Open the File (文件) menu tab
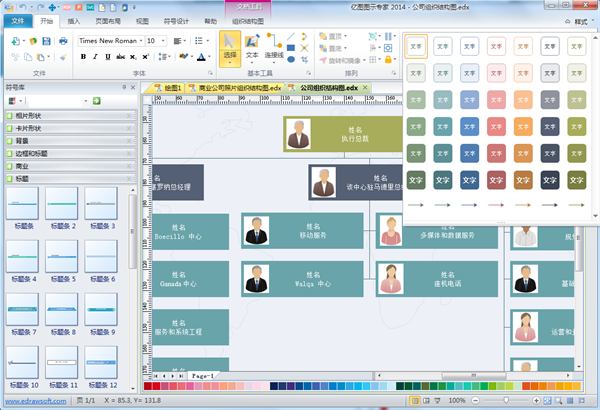The image size is (600, 410). [18, 21]
